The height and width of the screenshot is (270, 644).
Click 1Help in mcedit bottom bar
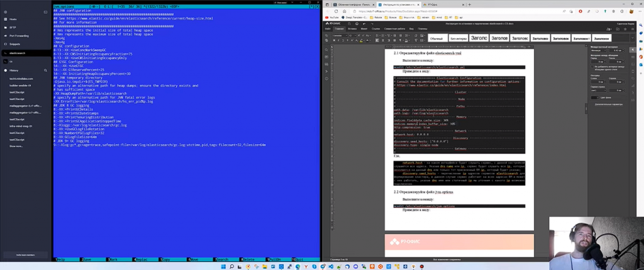60,260
